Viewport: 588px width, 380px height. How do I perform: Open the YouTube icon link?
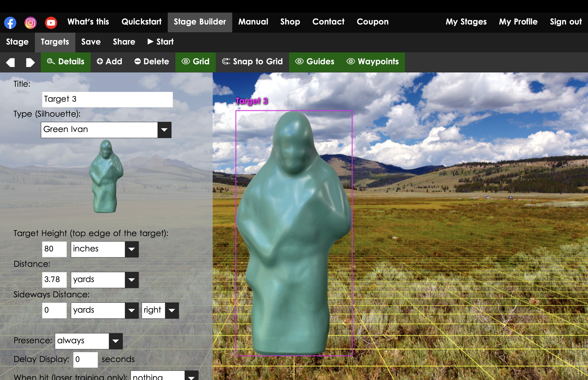pos(51,23)
